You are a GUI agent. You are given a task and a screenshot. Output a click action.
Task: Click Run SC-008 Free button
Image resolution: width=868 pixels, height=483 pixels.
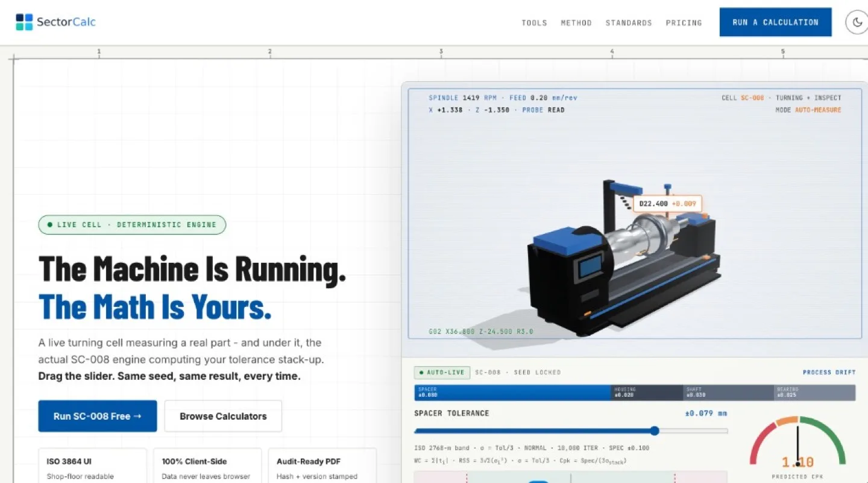click(98, 416)
